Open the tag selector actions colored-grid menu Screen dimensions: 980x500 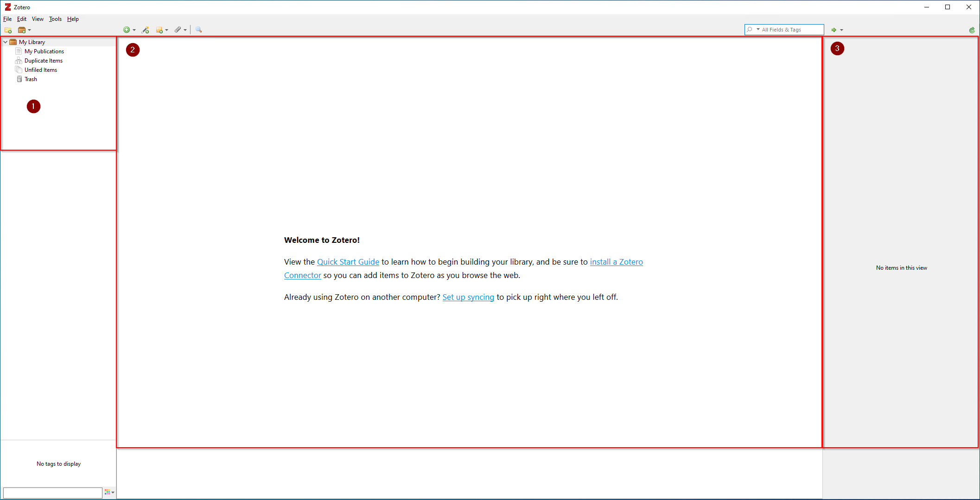pos(109,492)
